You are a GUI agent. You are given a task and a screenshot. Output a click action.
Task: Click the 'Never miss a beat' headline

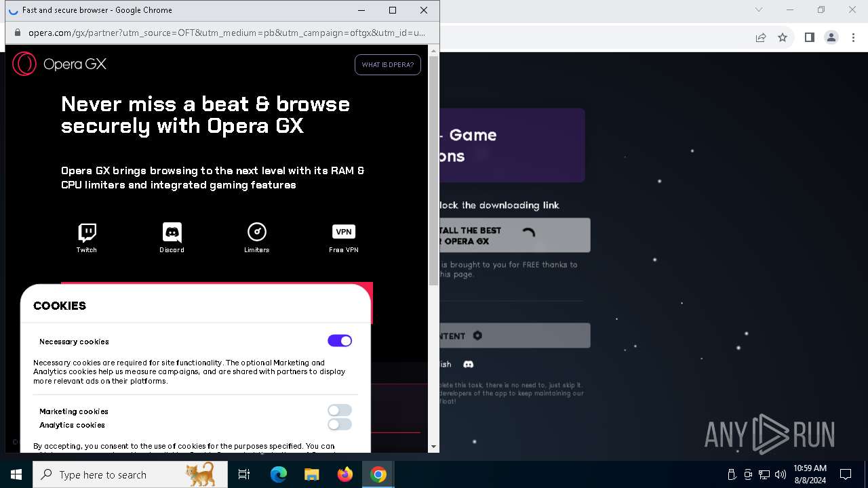pos(205,115)
